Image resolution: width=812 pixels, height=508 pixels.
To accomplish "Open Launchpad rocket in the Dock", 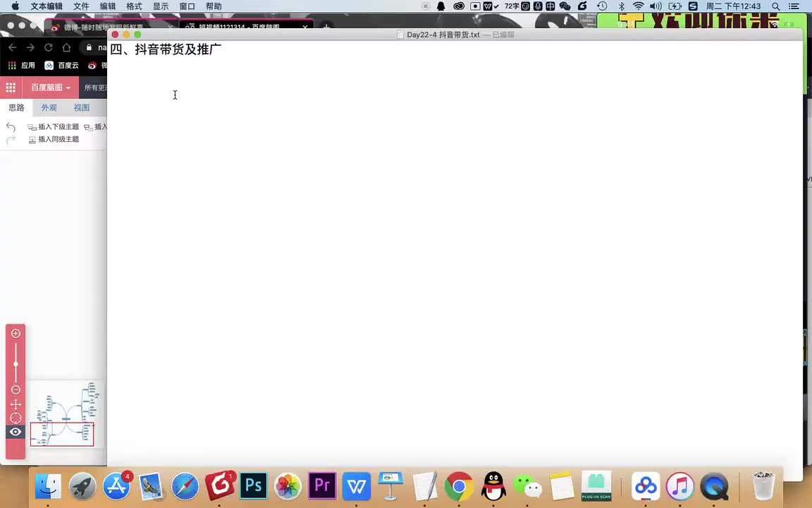I will (x=82, y=486).
